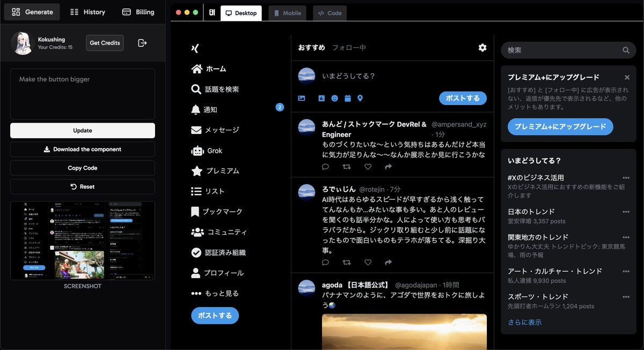
Task: Click the さらに表示 link
Action: click(x=525, y=322)
